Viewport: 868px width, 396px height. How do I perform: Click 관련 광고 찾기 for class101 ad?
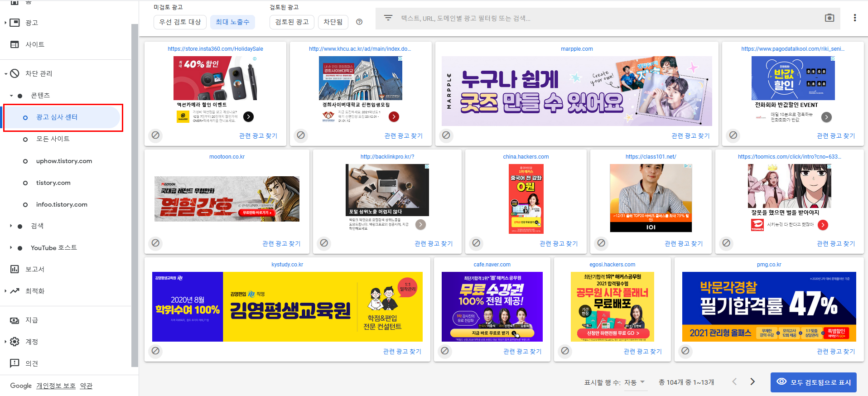(684, 243)
